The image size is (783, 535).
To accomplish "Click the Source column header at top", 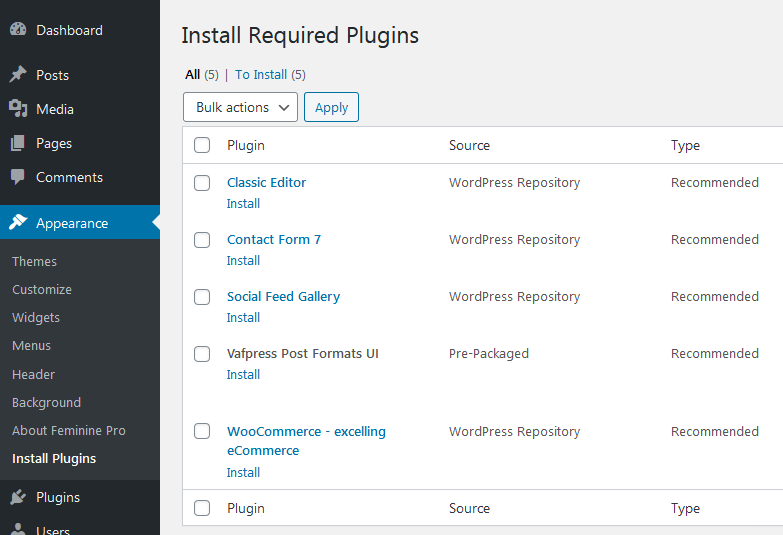I will (x=469, y=145).
